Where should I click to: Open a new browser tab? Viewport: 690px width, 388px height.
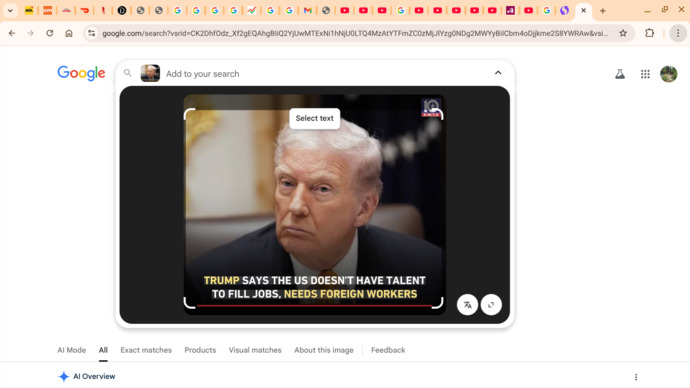point(603,11)
